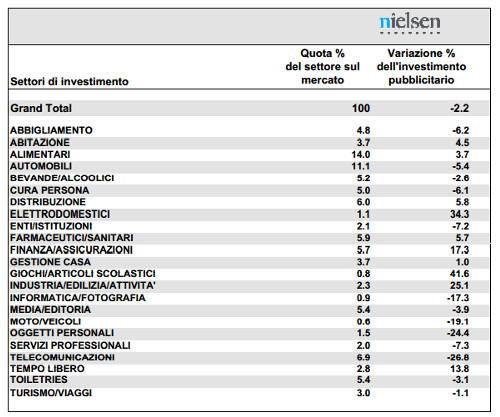Select the TURISMO/VIAGGI row label
The image size is (500, 417).
coord(51,393)
